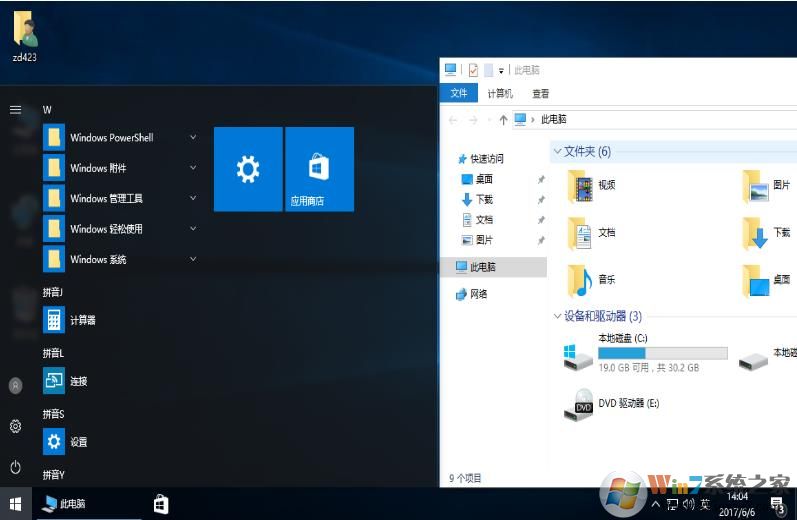The width and height of the screenshot is (797, 520).
Task: Select 文档 in the navigation pane
Action: (x=477, y=220)
